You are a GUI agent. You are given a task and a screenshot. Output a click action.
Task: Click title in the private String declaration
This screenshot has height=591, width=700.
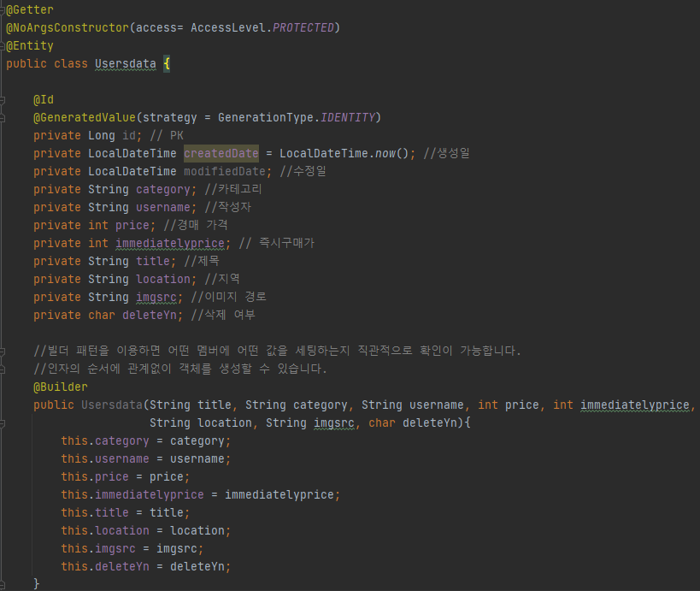pos(153,261)
